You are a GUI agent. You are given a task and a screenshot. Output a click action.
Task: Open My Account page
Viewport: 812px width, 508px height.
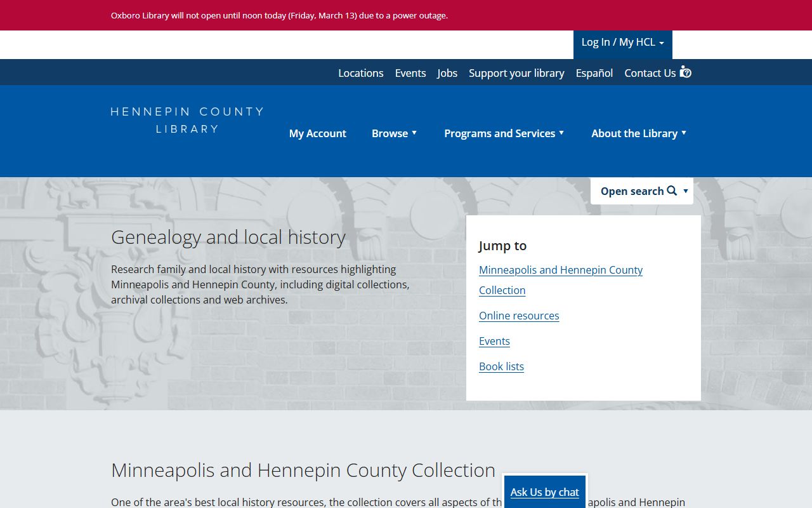[318, 133]
